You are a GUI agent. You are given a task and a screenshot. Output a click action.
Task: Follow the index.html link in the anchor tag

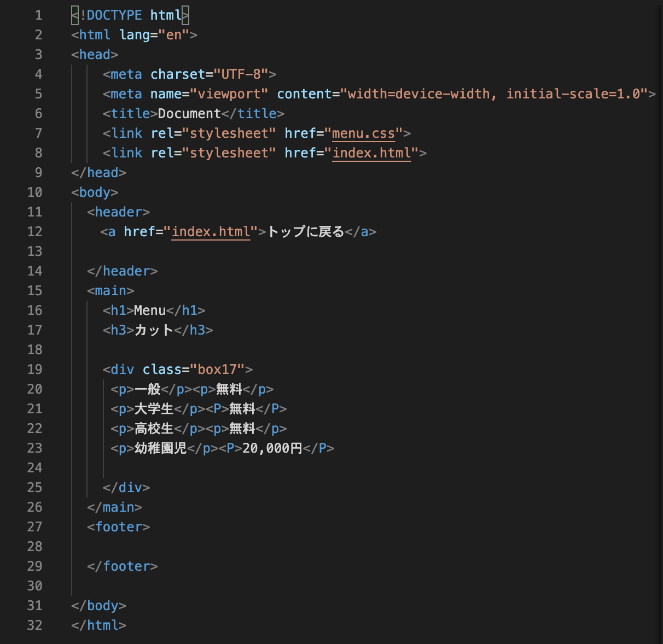(x=211, y=232)
